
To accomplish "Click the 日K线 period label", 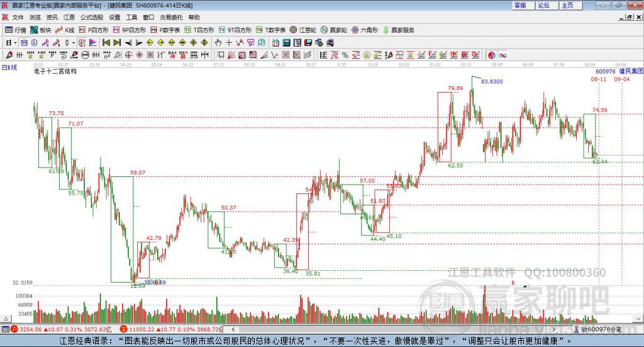I will tap(9, 67).
